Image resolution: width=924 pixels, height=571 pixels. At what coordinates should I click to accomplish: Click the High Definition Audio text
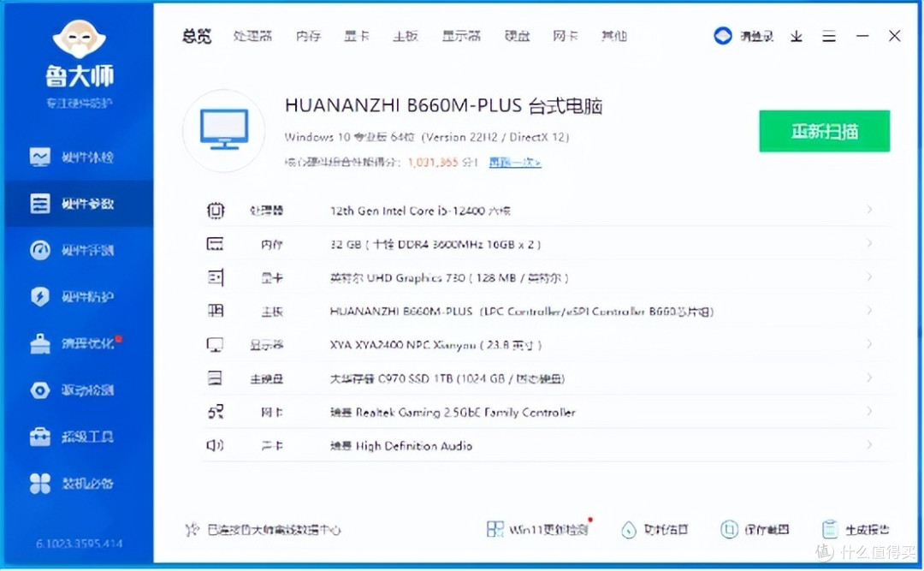400,446
